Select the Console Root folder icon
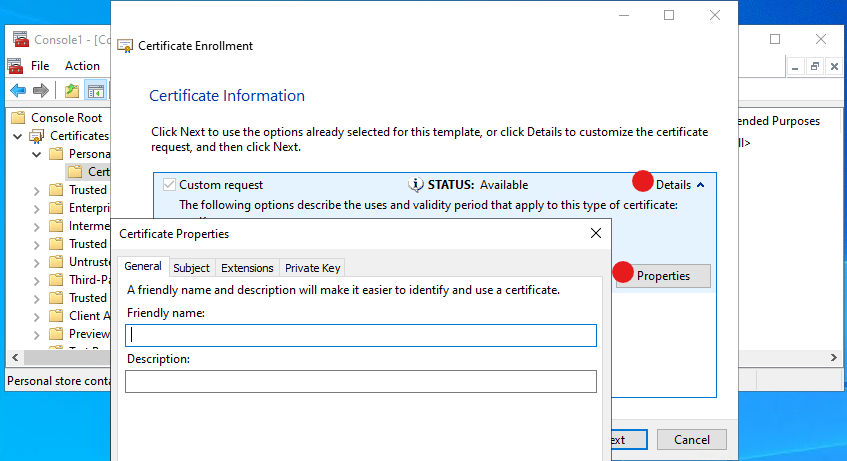This screenshot has width=847, height=461. 18,118
